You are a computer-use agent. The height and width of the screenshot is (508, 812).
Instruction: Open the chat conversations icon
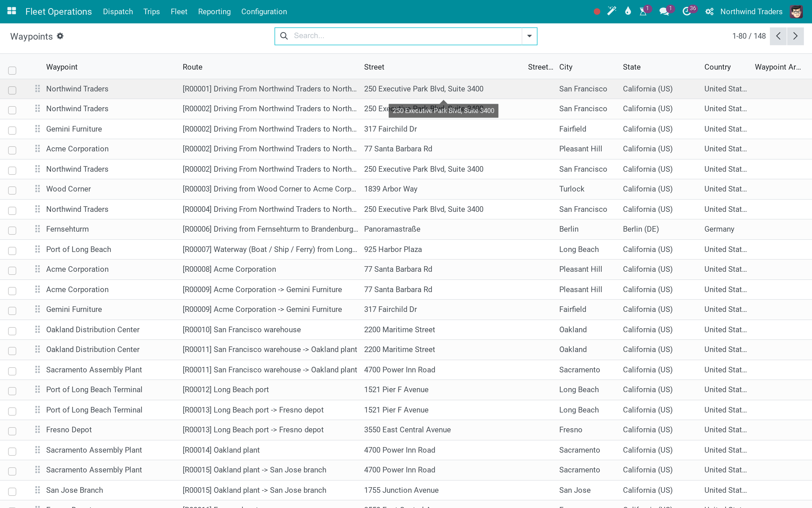664,12
